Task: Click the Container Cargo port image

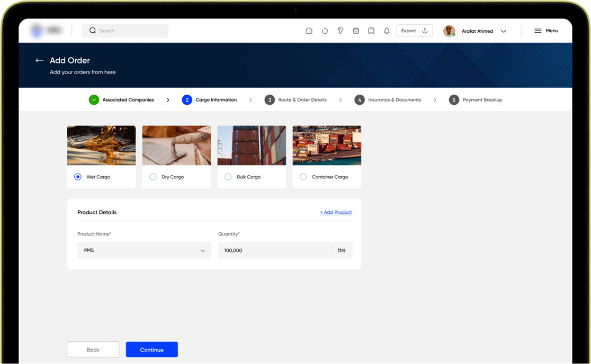Action: pyautogui.click(x=327, y=145)
